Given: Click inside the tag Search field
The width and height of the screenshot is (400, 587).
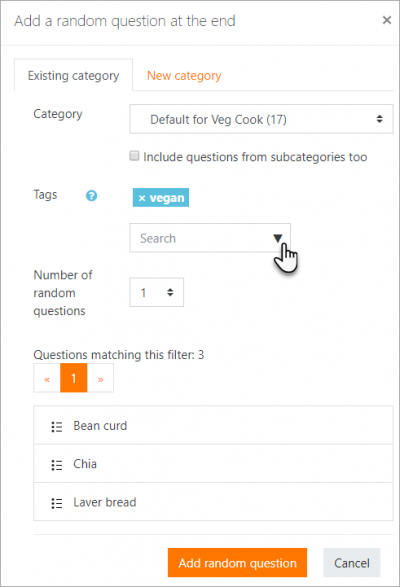Looking at the screenshot, I should tap(200, 238).
